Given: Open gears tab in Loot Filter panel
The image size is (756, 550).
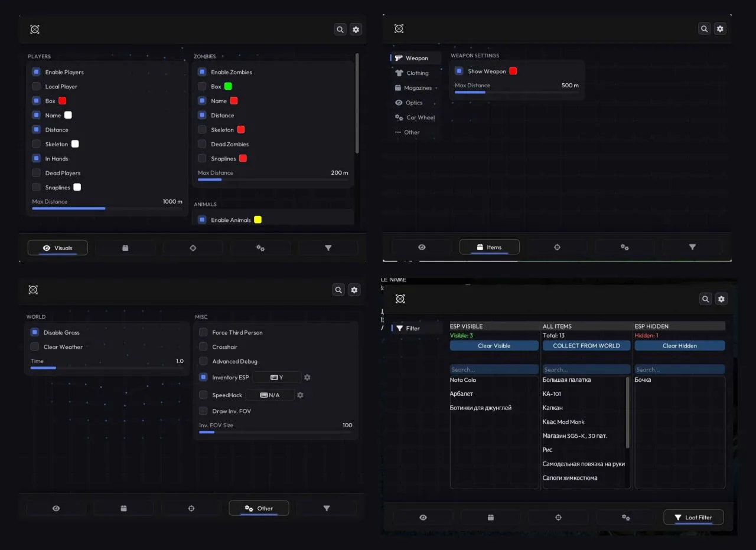Looking at the screenshot, I should click(625, 518).
